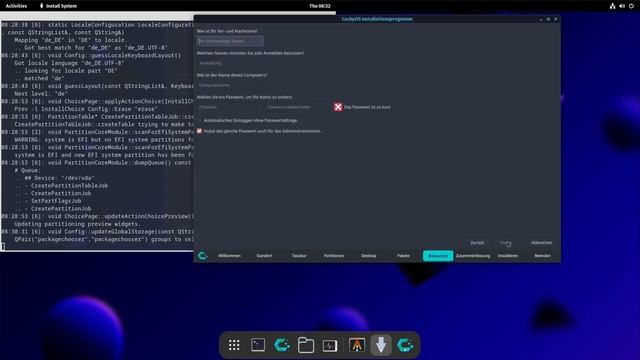This screenshot has height=360, width=640.
Task: Open the volume icon in top bar
Action: (622, 6)
